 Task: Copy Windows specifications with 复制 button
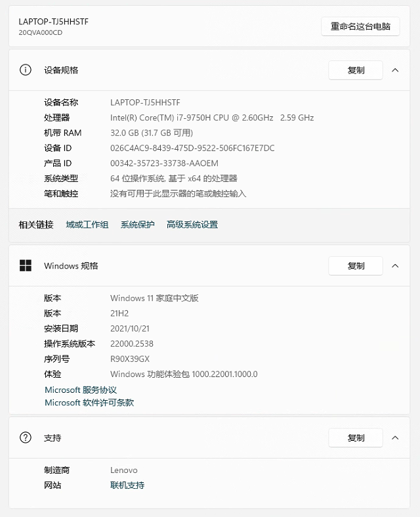(x=356, y=266)
